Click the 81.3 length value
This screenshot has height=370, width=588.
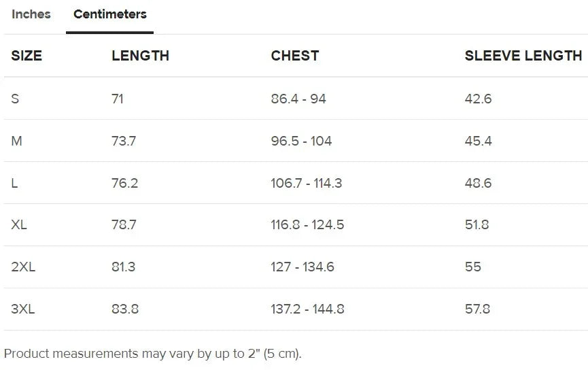coord(123,267)
